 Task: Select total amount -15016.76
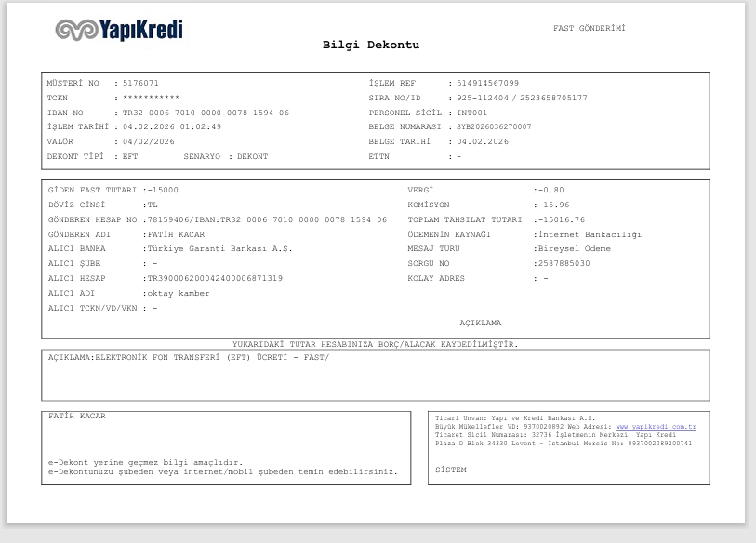pos(562,220)
